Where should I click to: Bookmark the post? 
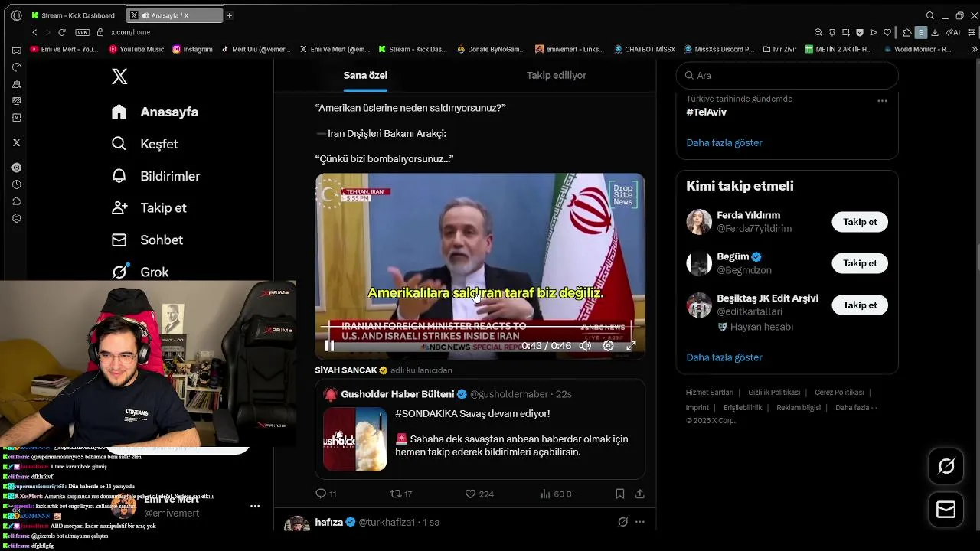[620, 494]
